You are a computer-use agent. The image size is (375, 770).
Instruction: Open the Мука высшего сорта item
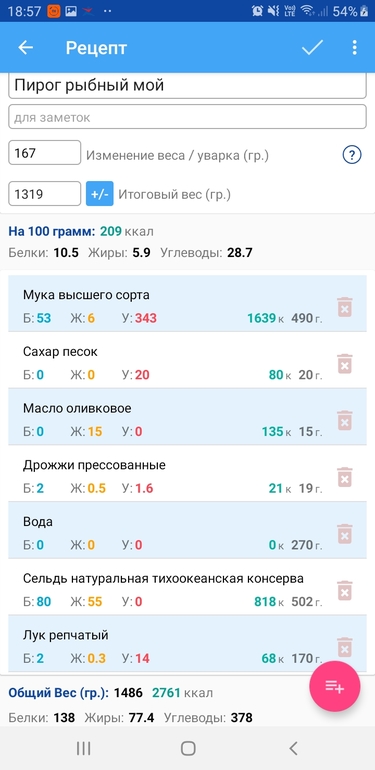[x=172, y=303]
